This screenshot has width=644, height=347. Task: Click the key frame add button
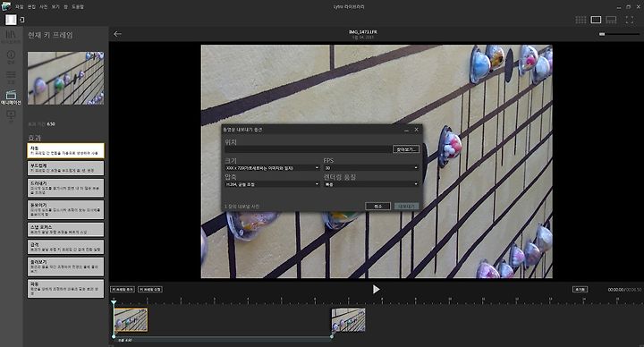[123, 289]
